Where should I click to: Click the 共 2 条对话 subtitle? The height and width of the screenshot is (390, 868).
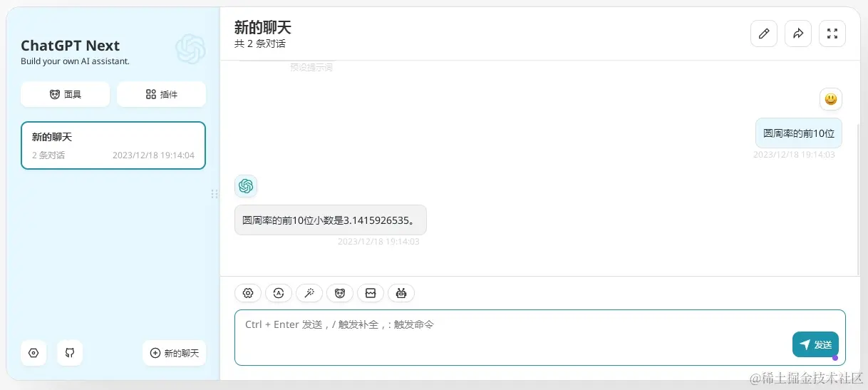coord(260,44)
